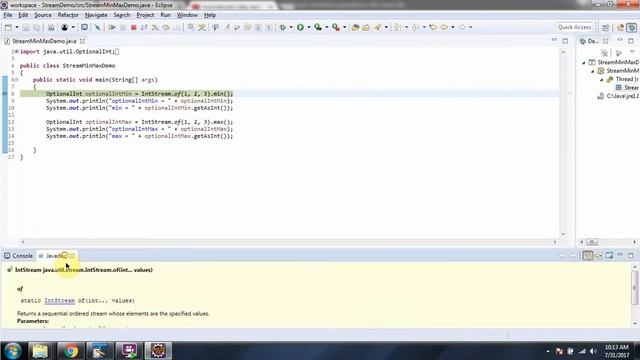Open the New wizard dropdown arrow
This screenshot has height=360, width=640.
17,27
